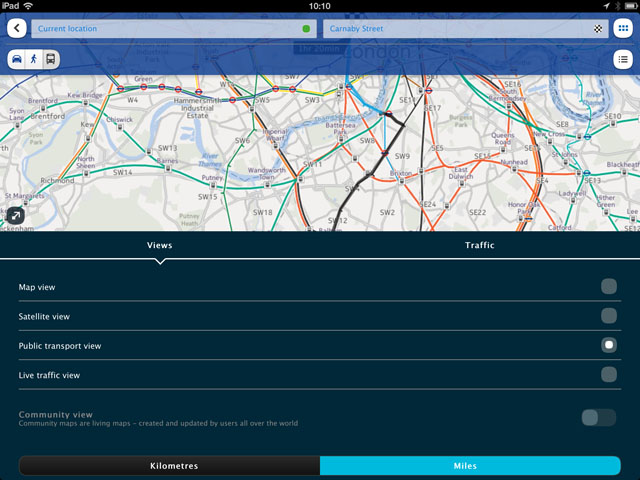640x480 pixels.
Task: Tap the Blackheath label on the map
Action: (623, 164)
